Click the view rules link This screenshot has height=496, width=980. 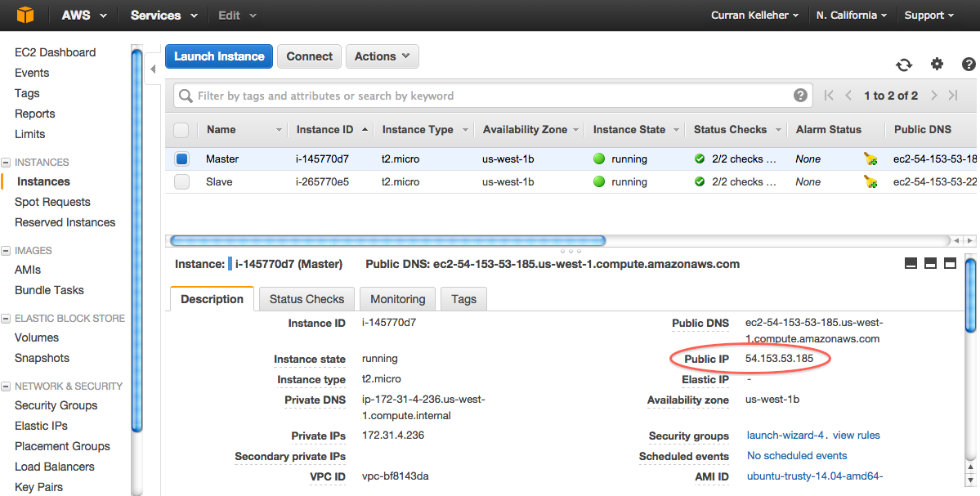click(x=857, y=436)
